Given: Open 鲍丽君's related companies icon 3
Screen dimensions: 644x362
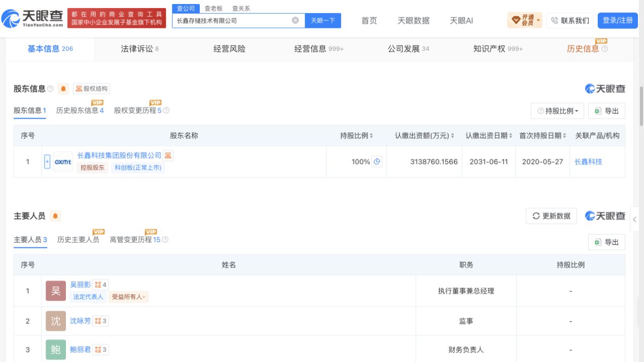Looking at the screenshot, I should pos(101,350).
